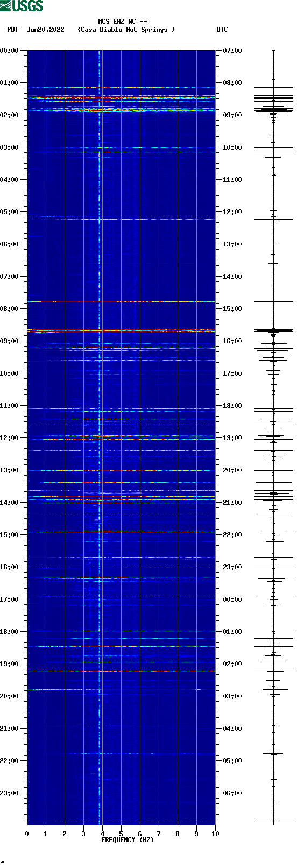Click the 11:00 PDT time label
This screenshot has height=868, width=297.
pyautogui.click(x=10, y=406)
